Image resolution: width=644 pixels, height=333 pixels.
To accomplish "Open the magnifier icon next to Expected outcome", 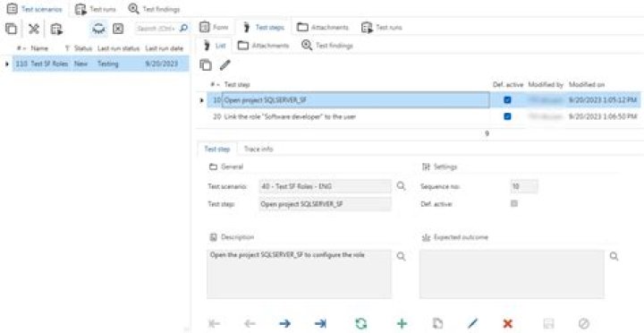I will pos(614,257).
